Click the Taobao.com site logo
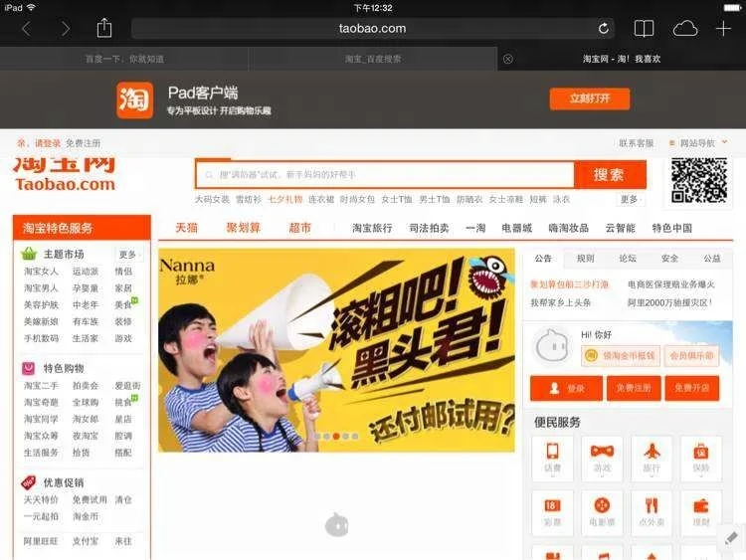The image size is (746, 560). (x=65, y=176)
